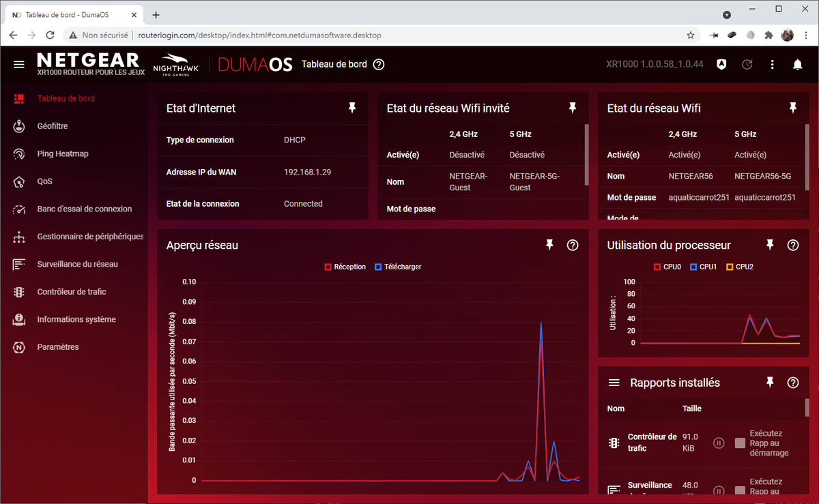Click the Contrôleur de trafic row icon
This screenshot has height=504, width=819.
(614, 443)
